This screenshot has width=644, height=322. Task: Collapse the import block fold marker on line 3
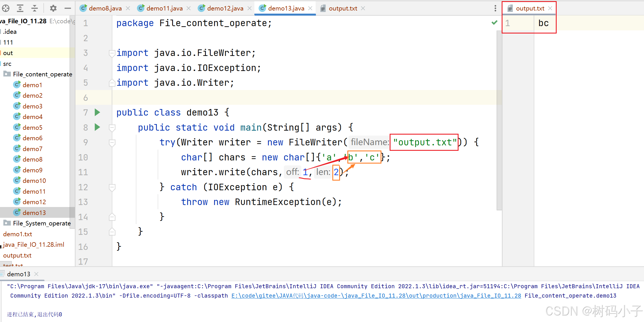point(112,53)
